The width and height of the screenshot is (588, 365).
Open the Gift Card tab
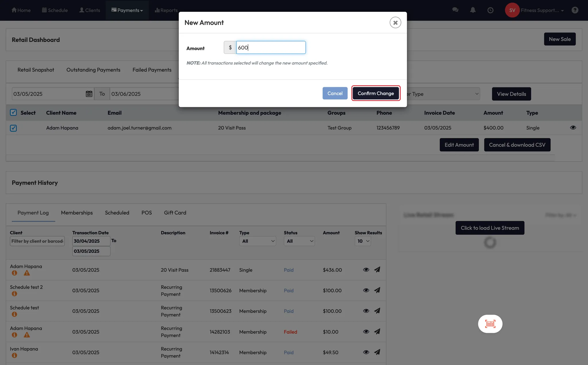click(175, 213)
